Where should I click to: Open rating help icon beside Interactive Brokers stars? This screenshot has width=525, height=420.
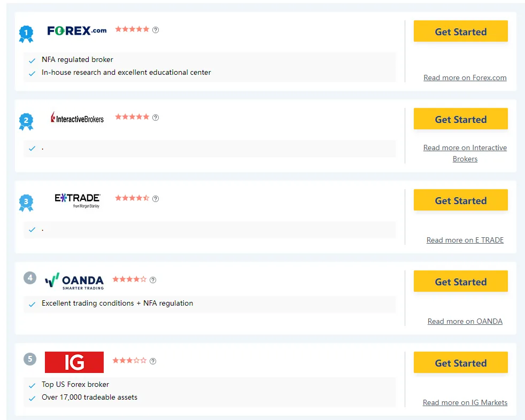(156, 118)
